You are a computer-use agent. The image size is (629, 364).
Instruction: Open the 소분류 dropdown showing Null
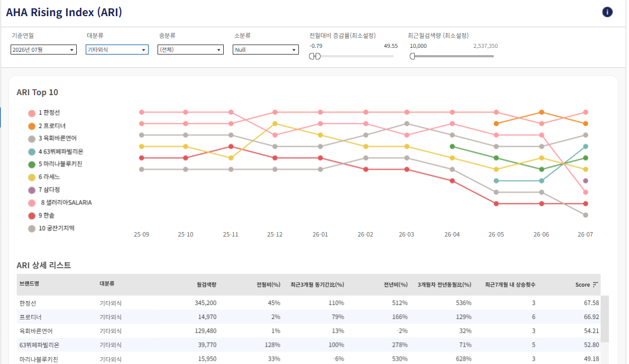pos(266,50)
